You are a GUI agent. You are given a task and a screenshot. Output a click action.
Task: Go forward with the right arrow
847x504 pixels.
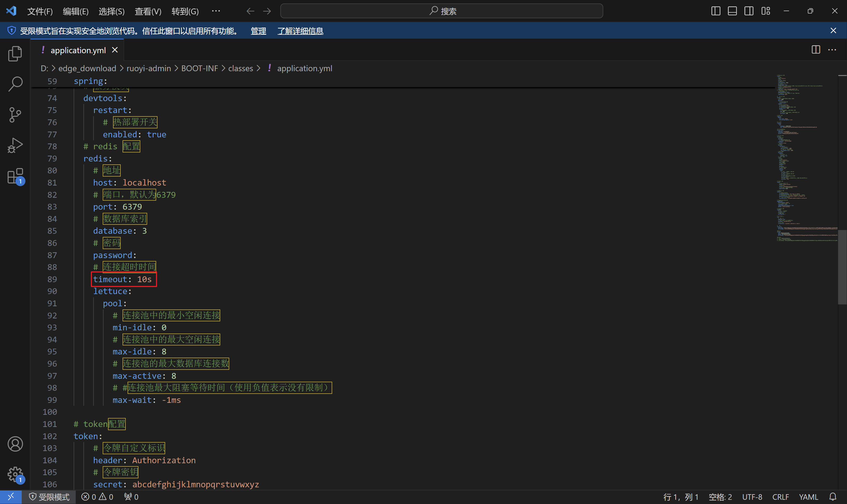pyautogui.click(x=267, y=11)
